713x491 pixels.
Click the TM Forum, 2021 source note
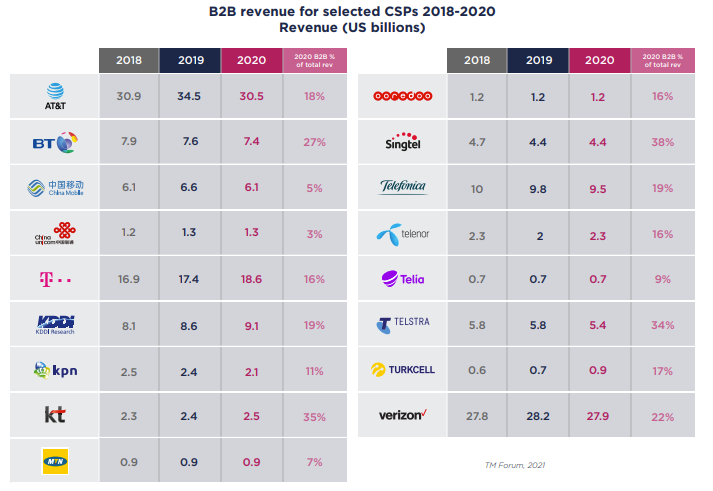[515, 465]
